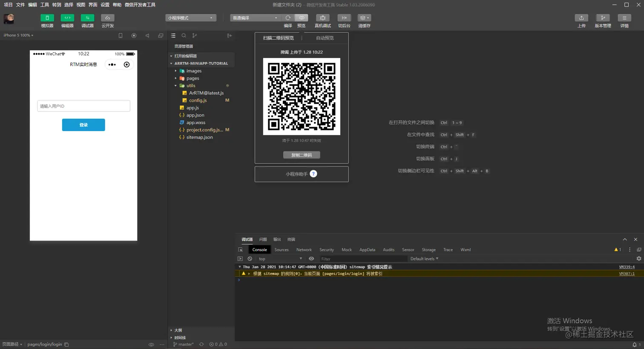The width and height of the screenshot is (644, 349).
Task: Open the AppData devtools tab
Action: (367, 250)
